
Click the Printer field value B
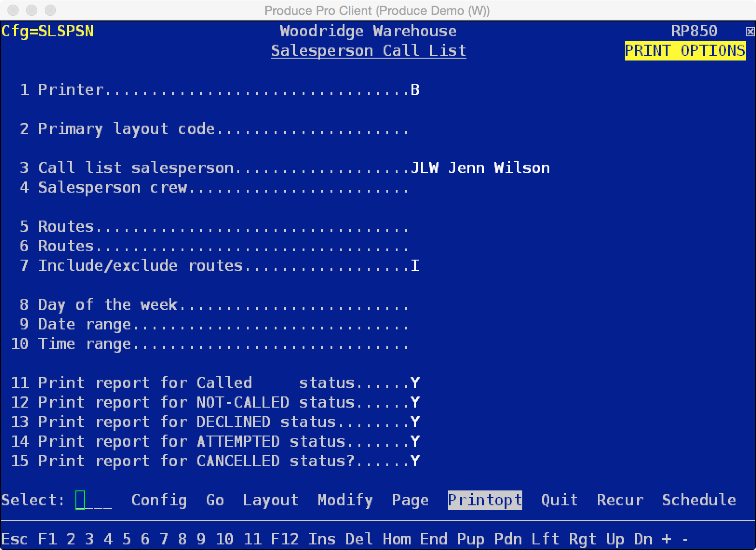coord(415,89)
